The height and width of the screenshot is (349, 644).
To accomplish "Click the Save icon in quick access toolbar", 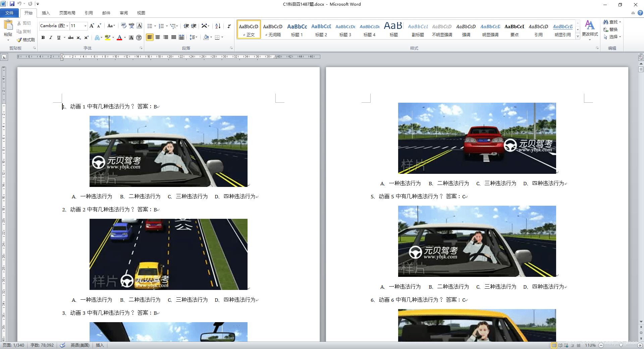I will [12, 4].
